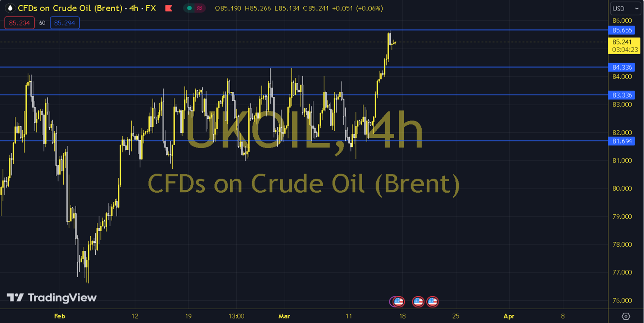The height and width of the screenshot is (323, 644).
Task: Toggle the pink wave data indicator
Action: [x=199, y=8]
